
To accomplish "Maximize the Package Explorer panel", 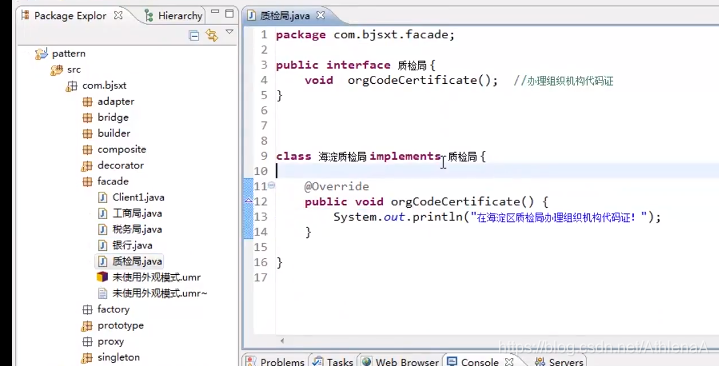I will click(229, 14).
